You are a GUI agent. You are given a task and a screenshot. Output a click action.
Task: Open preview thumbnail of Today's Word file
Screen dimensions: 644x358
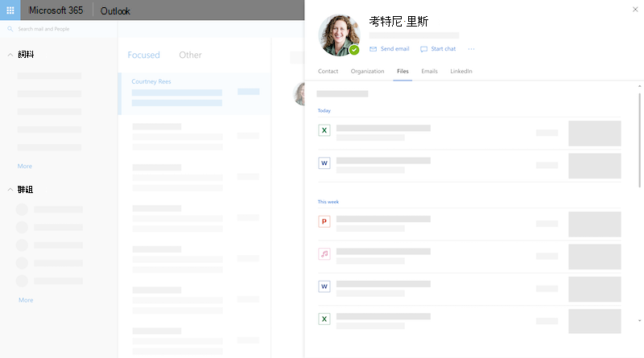(594, 166)
